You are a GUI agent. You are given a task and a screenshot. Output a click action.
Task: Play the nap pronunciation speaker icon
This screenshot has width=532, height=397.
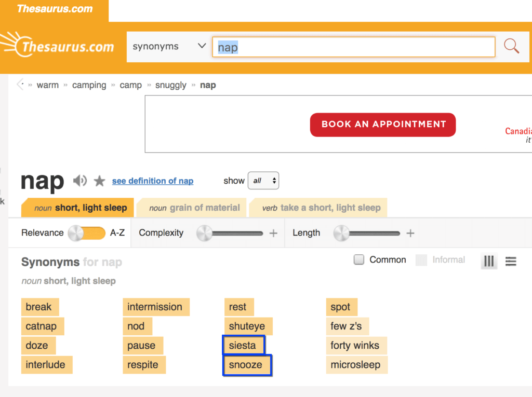[79, 181]
